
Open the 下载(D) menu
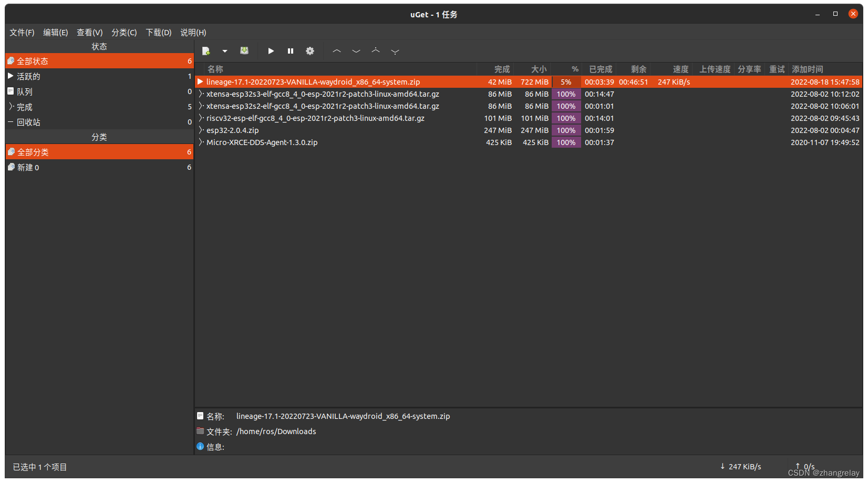[158, 32]
